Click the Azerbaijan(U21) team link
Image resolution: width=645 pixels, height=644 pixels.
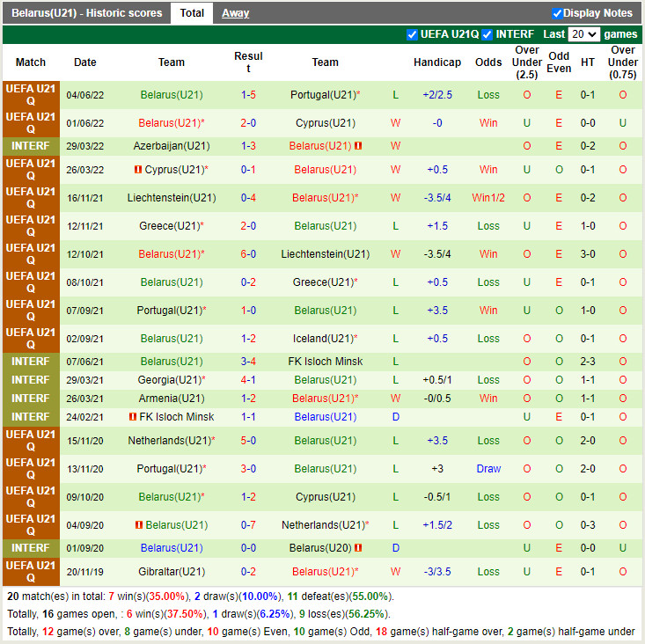tap(172, 146)
